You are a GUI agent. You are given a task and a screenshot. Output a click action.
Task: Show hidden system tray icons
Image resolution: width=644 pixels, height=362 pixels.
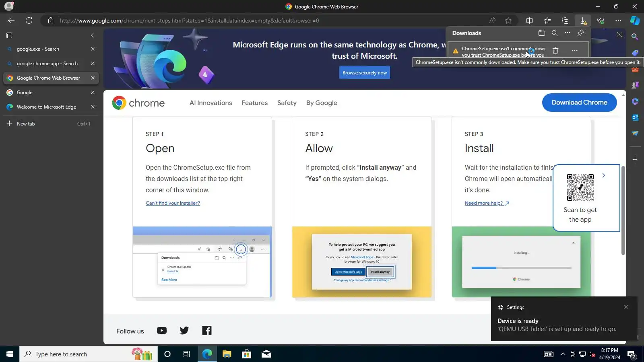coord(563,354)
